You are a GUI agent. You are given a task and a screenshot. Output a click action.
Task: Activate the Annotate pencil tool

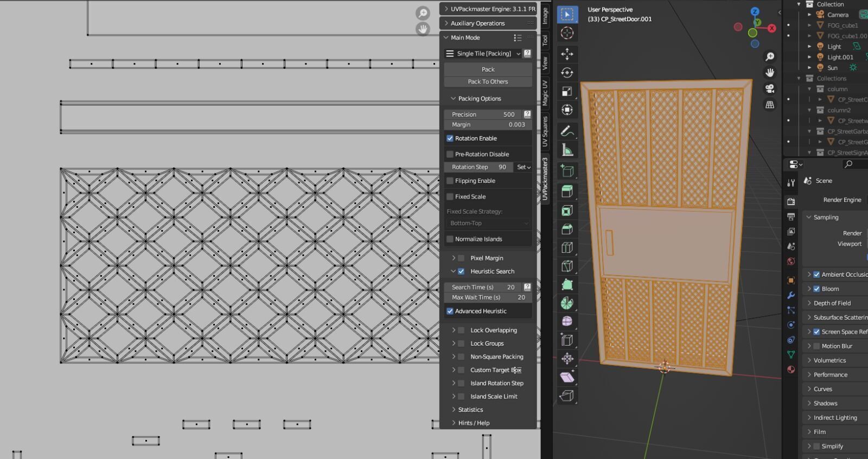tap(567, 131)
